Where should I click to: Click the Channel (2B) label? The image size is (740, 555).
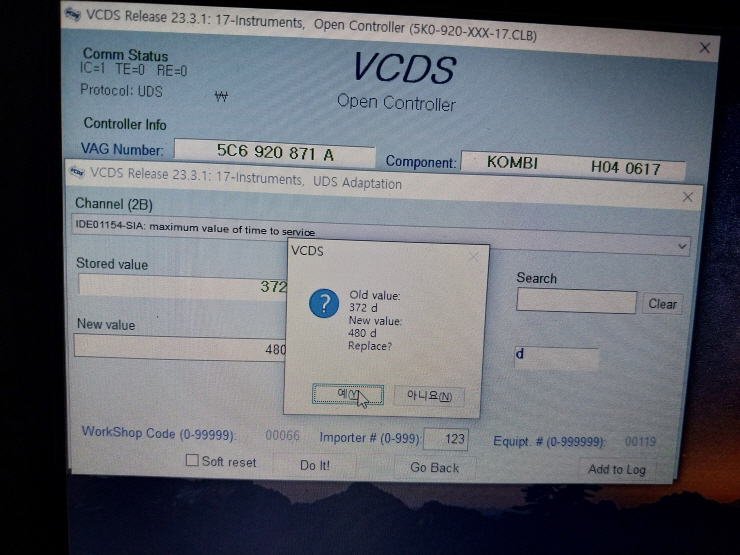click(114, 204)
